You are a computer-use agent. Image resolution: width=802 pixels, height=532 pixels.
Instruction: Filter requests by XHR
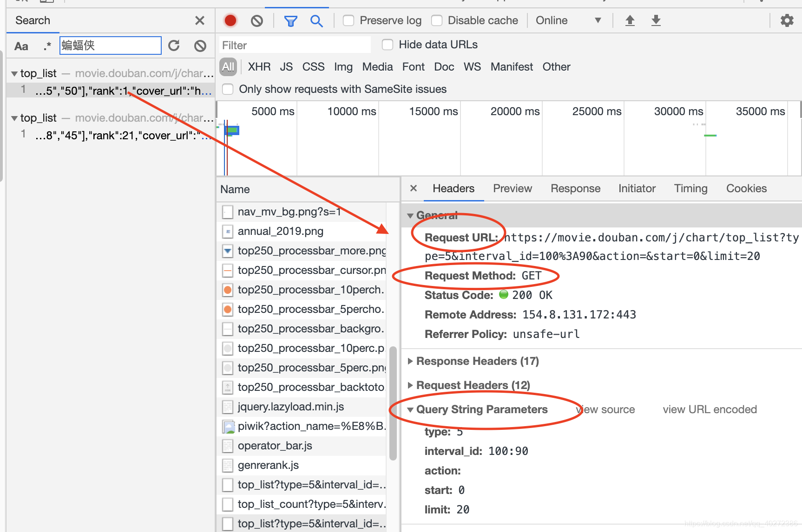(259, 67)
